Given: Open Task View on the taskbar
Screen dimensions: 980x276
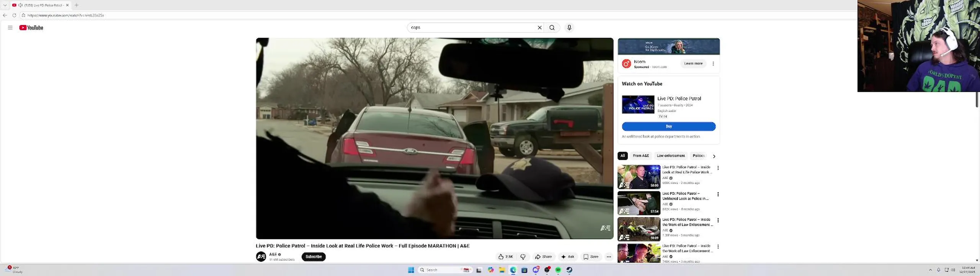Looking at the screenshot, I should (479, 270).
